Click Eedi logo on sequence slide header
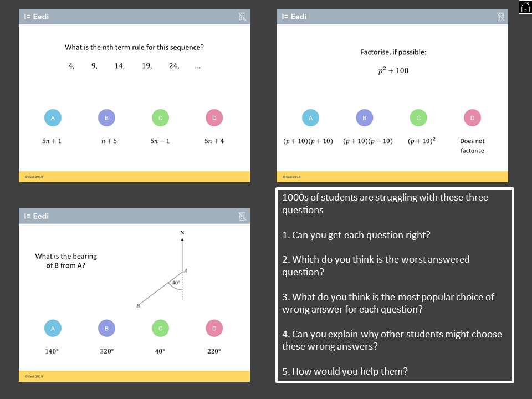The image size is (532, 399). point(37,17)
